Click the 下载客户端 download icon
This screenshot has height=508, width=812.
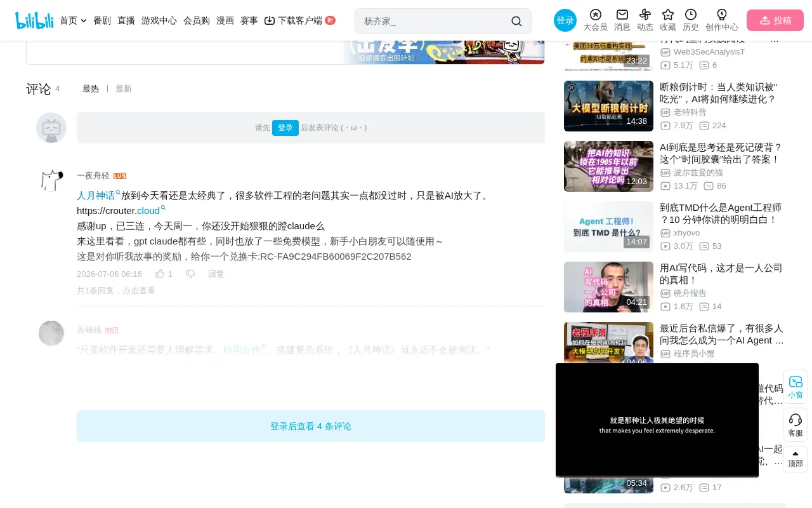pyautogui.click(x=270, y=20)
